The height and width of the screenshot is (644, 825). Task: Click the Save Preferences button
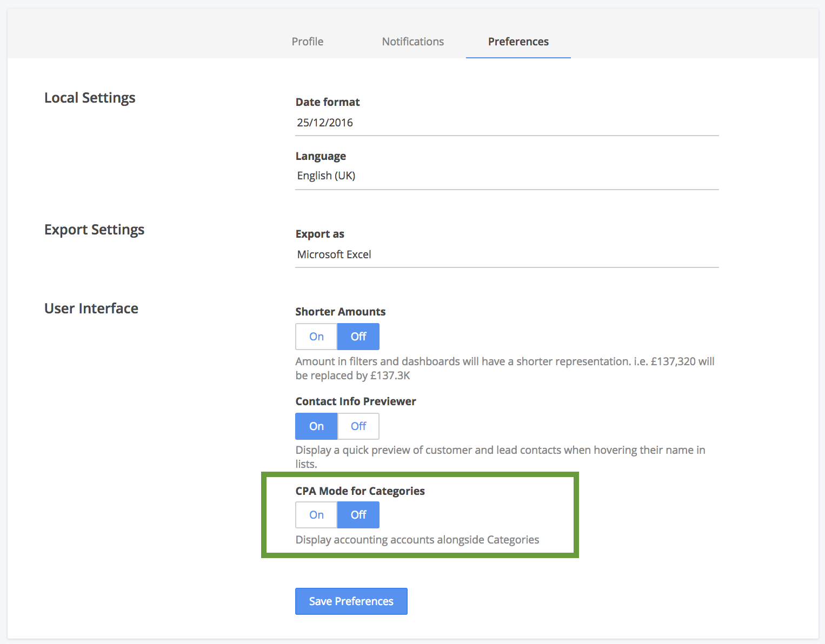pos(351,601)
